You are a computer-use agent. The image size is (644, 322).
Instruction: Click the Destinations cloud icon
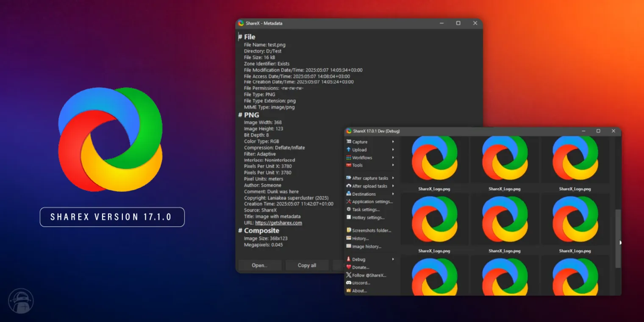click(x=348, y=194)
